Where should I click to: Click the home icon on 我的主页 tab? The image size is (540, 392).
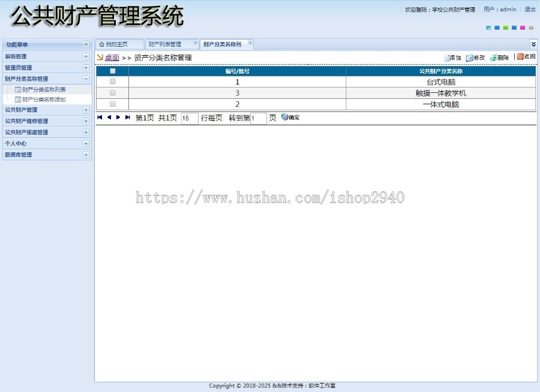tap(101, 44)
